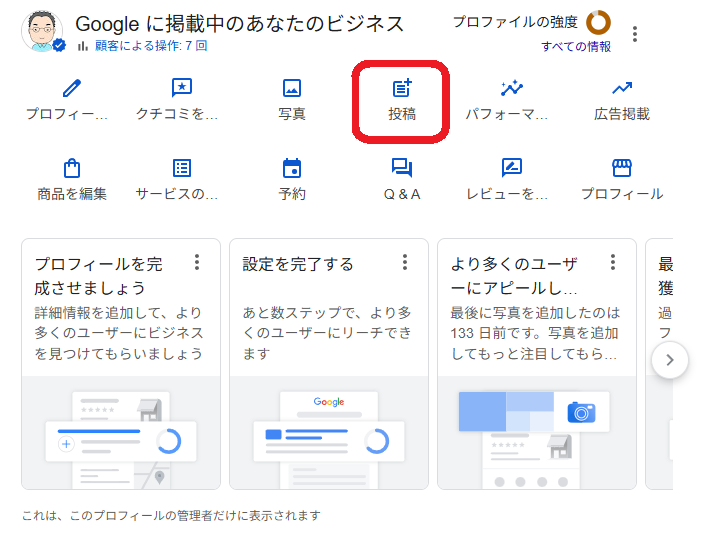Click the サービスの… list icon
The width and height of the screenshot is (706, 542).
pyautogui.click(x=182, y=168)
